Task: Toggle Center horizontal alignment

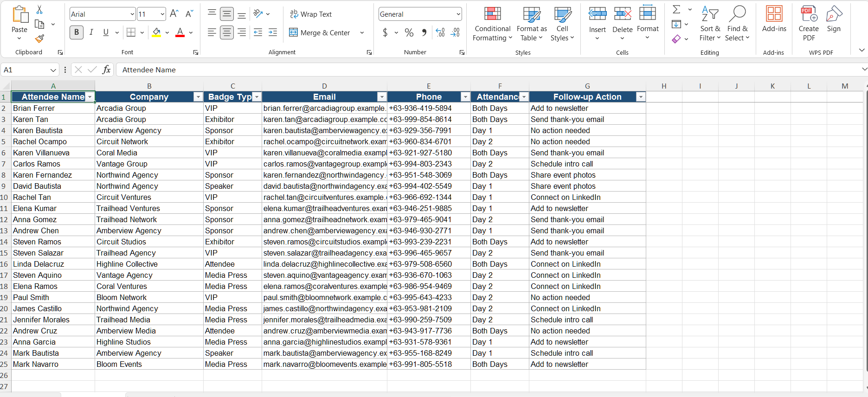Action: click(x=227, y=32)
